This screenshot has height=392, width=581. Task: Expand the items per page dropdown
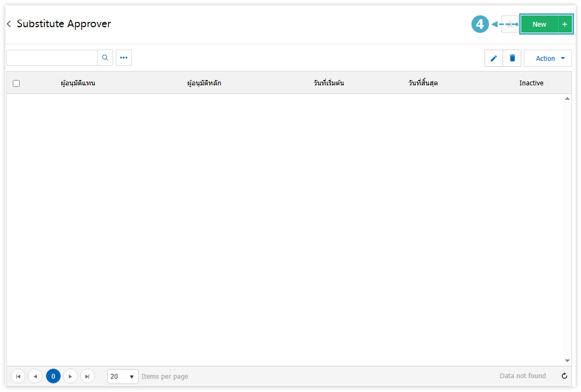coord(131,377)
